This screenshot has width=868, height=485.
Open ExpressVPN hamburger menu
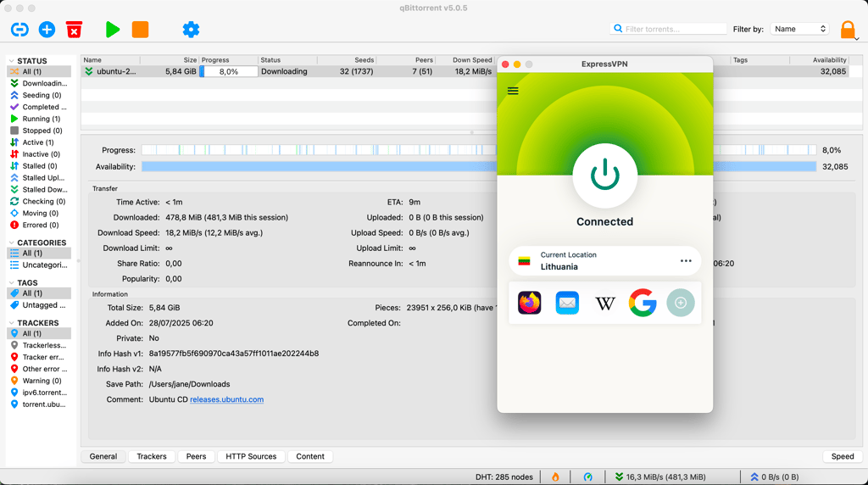coord(513,91)
